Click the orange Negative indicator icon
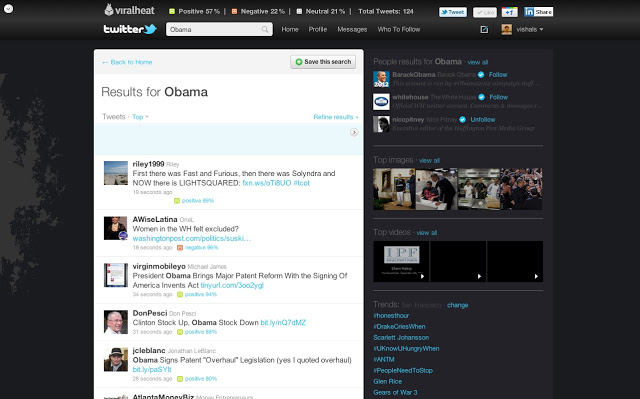 [234, 11]
